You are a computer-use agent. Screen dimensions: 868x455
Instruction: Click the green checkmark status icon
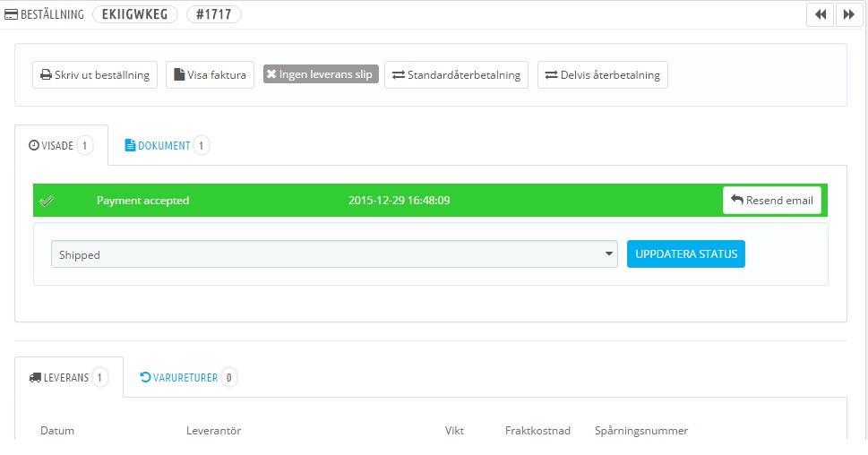(x=47, y=201)
